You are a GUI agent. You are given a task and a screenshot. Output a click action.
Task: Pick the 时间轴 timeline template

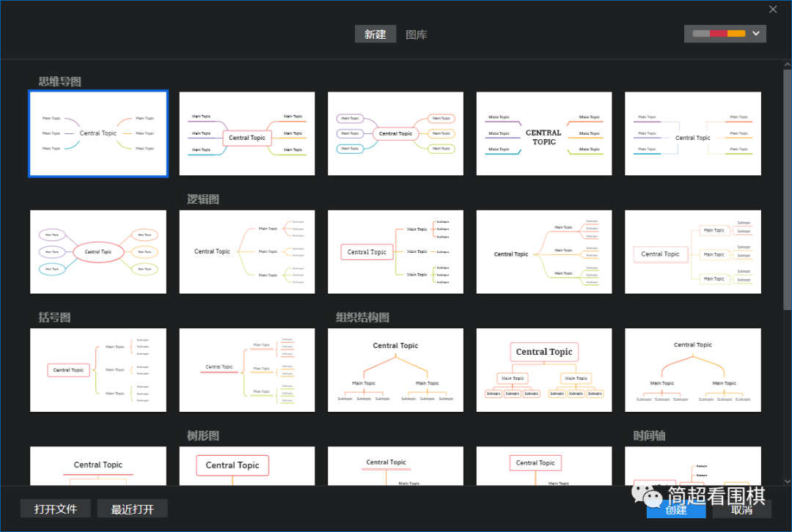tap(693, 466)
